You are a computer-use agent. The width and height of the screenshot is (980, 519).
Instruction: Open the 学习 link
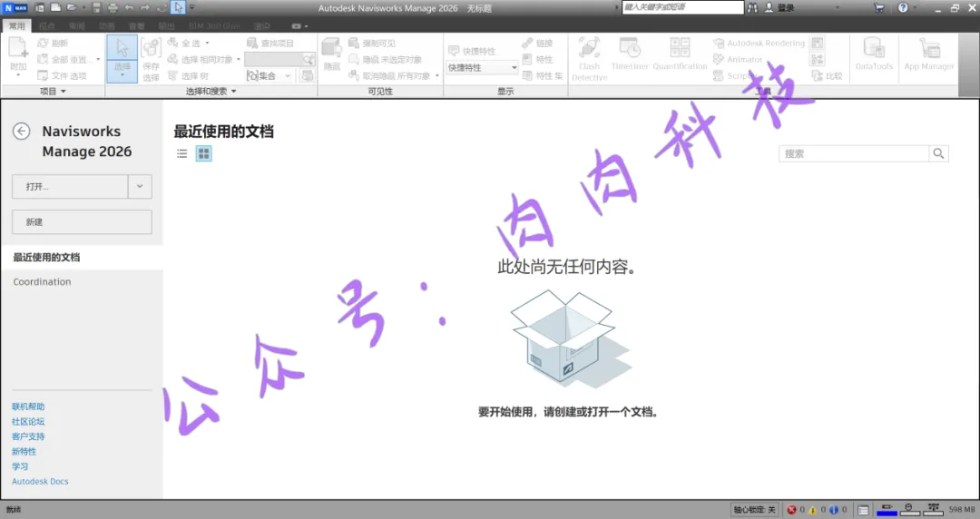pos(20,466)
